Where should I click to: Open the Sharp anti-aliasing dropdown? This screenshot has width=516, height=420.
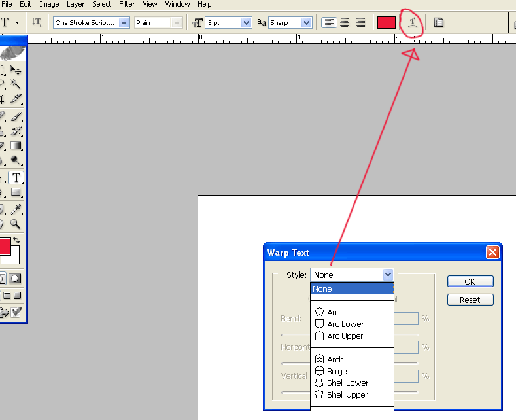coord(306,23)
